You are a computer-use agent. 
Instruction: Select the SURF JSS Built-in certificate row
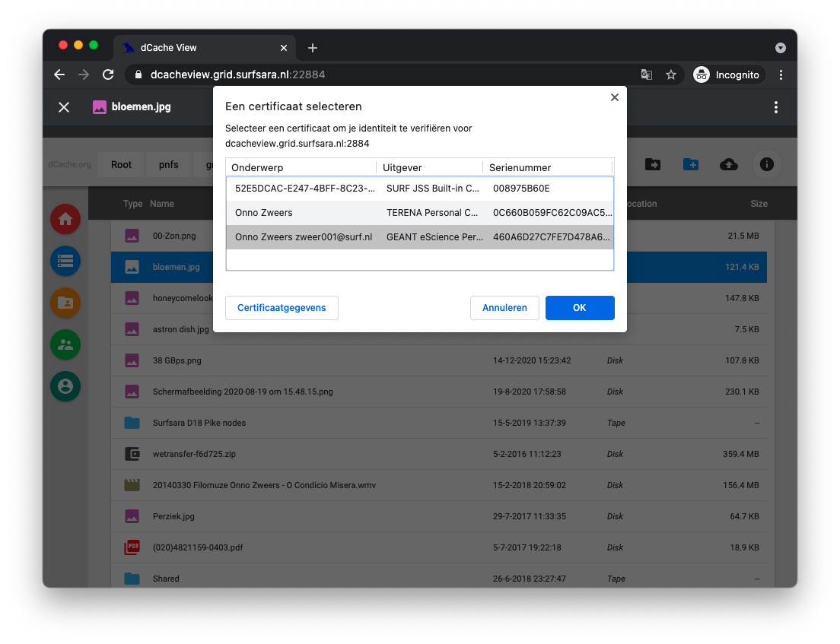420,189
